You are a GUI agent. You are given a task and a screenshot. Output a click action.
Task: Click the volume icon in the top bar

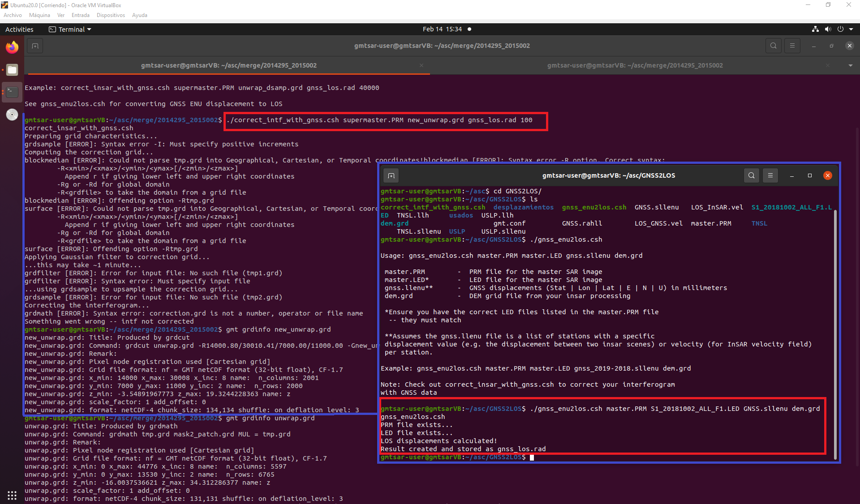coord(827,29)
